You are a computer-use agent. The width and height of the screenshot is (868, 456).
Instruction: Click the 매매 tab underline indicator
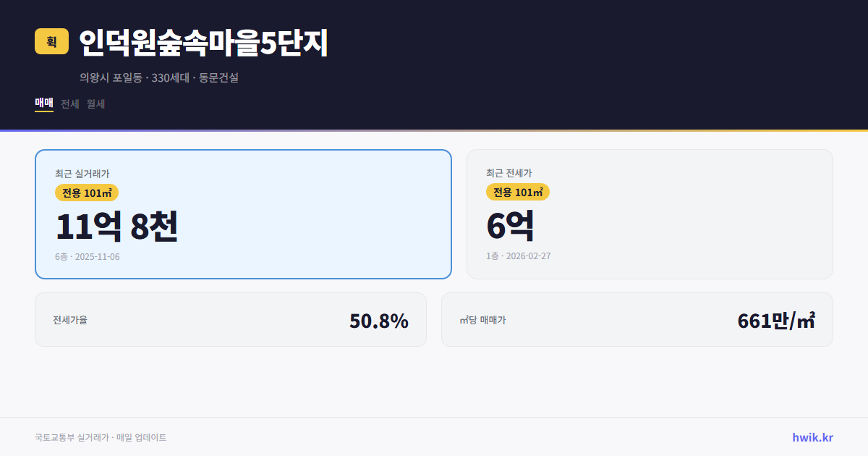[x=43, y=113]
